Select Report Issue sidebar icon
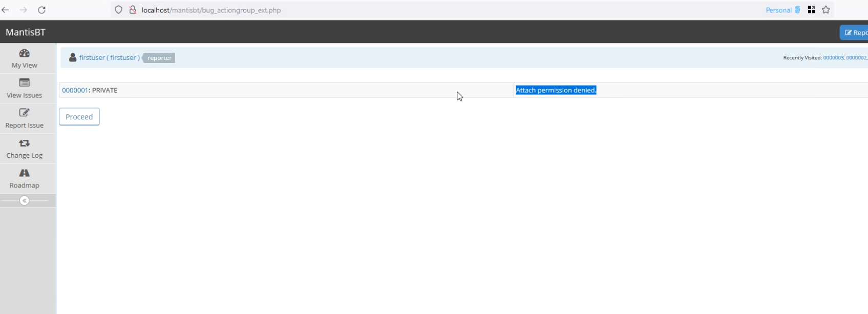This screenshot has width=868, height=314. (x=24, y=113)
